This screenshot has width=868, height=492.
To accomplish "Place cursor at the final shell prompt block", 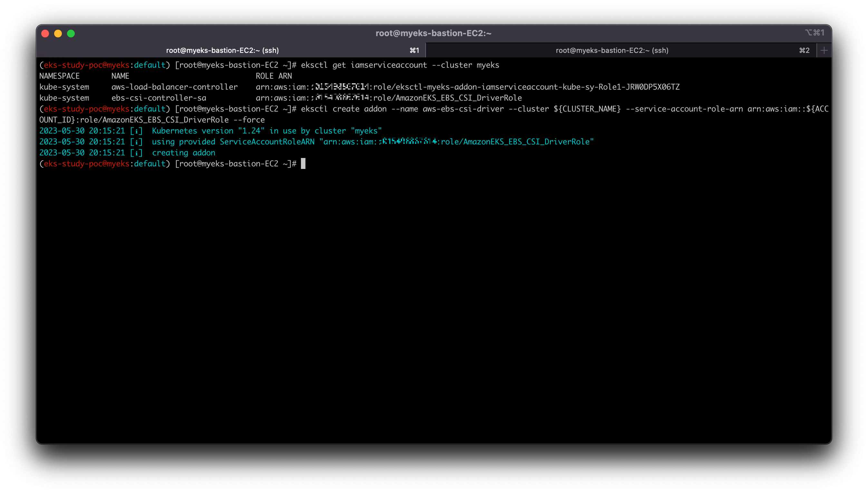I will 303,163.
